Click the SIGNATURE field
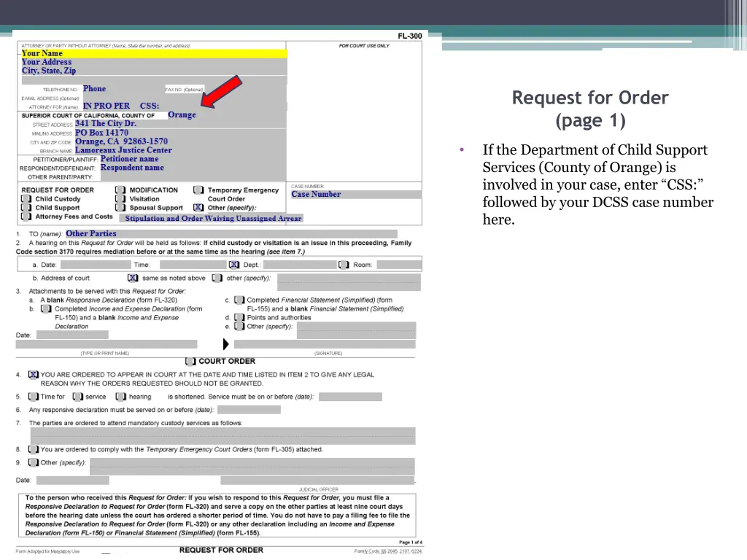The image size is (747, 560). click(x=325, y=344)
